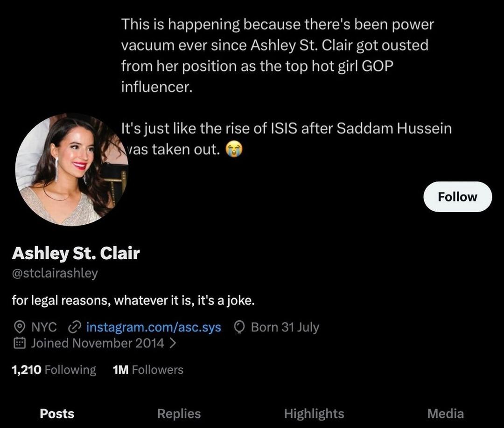Open the Posts tab
Viewport: 504px width, 428px height.
pyautogui.click(x=57, y=414)
